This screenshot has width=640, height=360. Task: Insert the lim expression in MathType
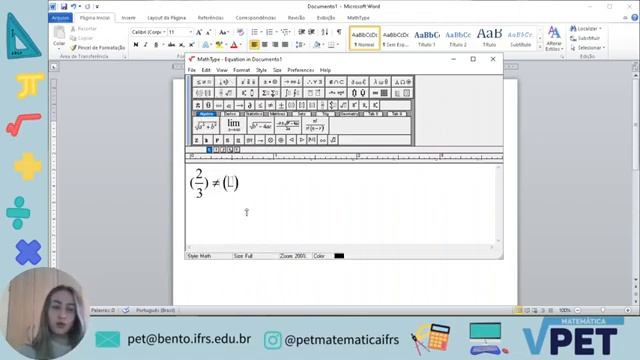pyautogui.click(x=233, y=125)
